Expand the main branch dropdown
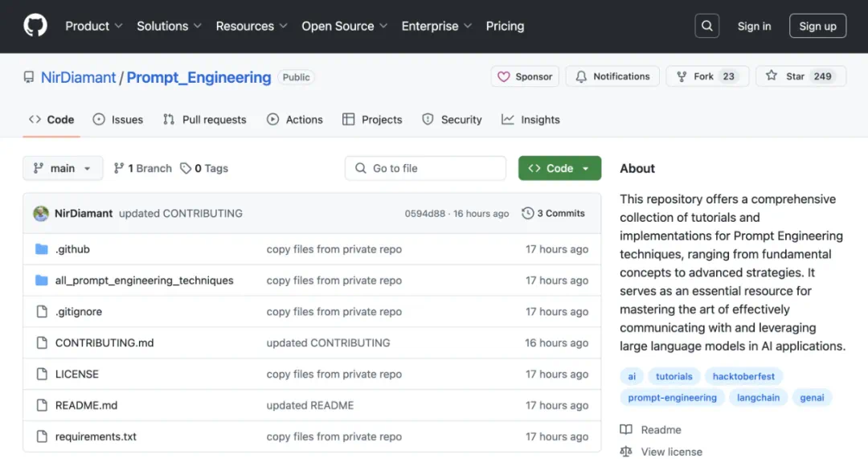Viewport: 868px width, 459px height. (63, 168)
